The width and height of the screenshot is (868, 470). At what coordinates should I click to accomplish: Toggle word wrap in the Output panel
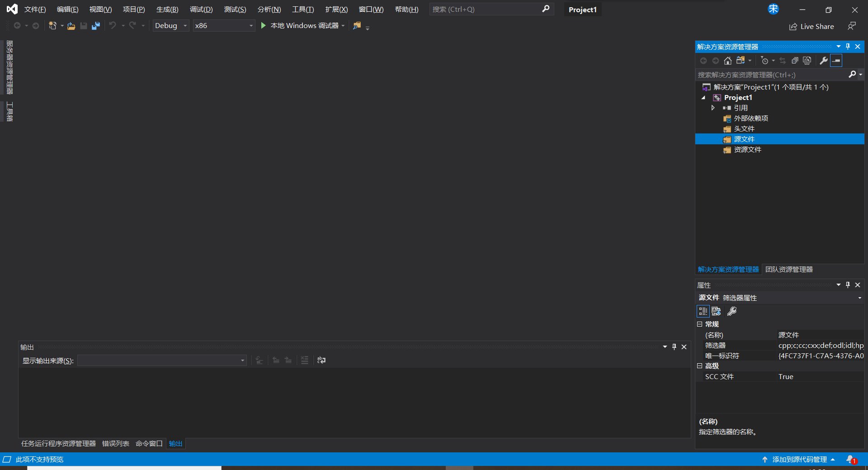coord(321,360)
